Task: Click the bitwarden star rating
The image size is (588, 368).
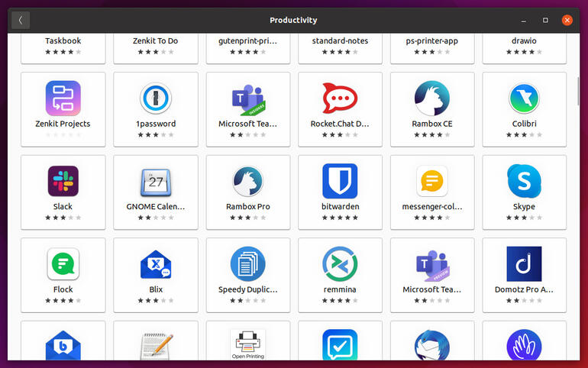Action: [x=340, y=218]
